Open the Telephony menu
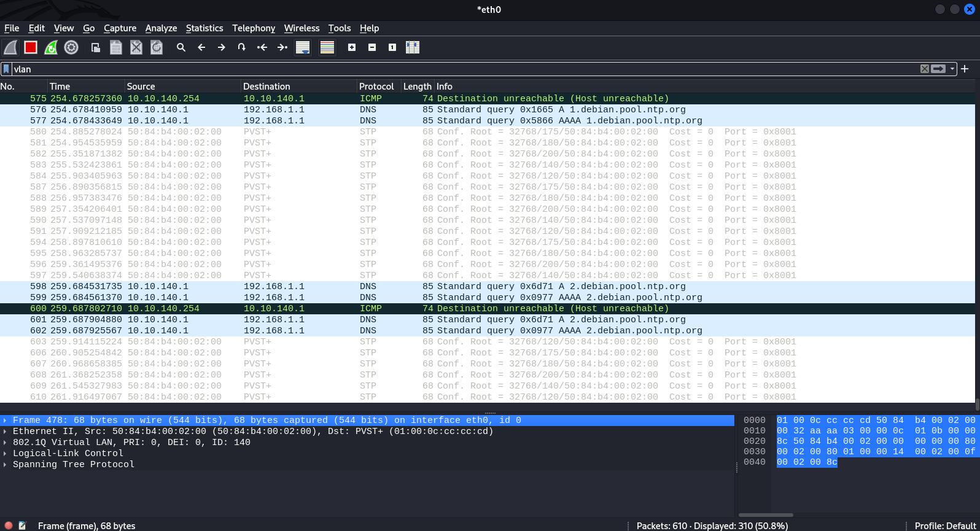Viewport: 980px width, 531px height. pos(254,28)
